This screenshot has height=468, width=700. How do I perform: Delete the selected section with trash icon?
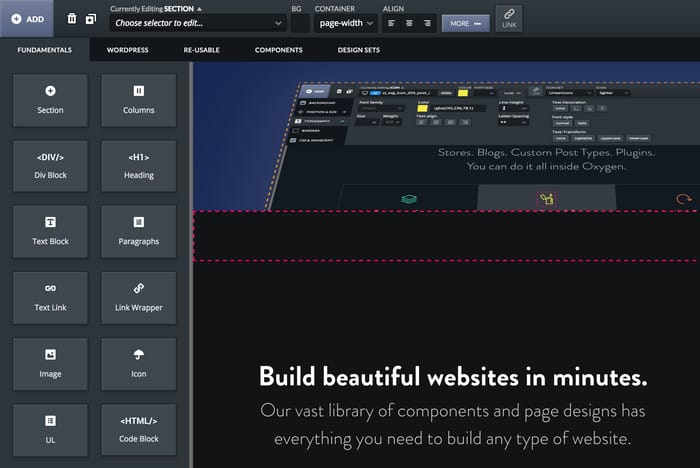[x=71, y=18]
